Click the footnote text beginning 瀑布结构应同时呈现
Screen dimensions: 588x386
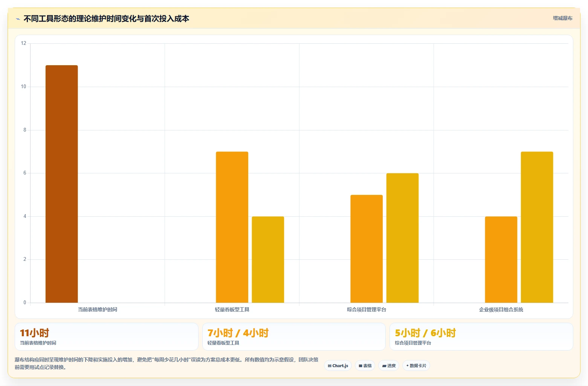click(166, 363)
